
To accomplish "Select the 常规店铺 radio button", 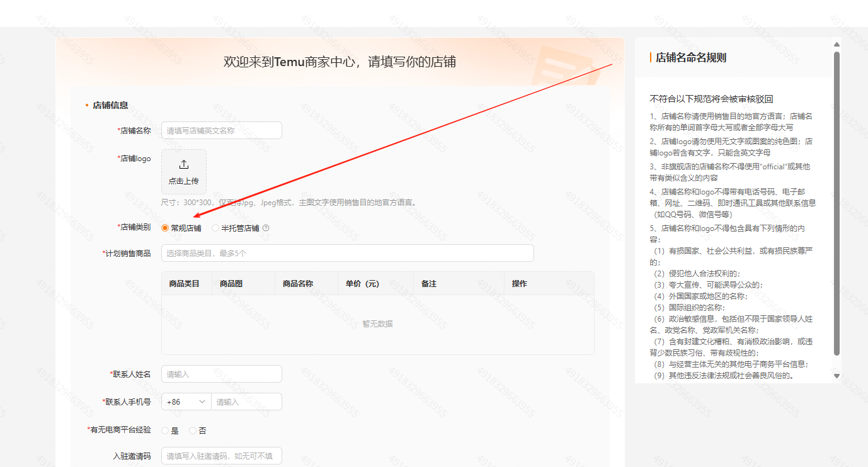I will (165, 228).
